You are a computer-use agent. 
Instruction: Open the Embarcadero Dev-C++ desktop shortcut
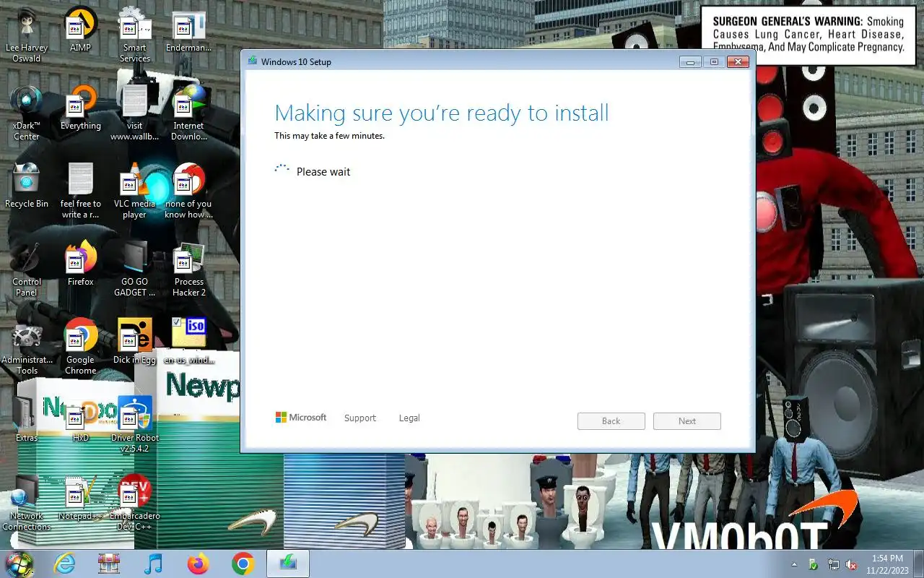[x=135, y=503]
